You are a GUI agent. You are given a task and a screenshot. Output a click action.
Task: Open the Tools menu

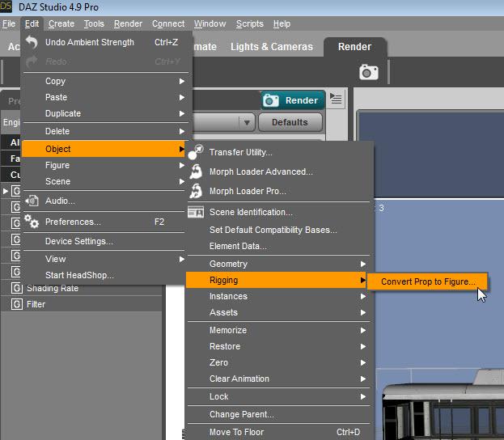94,23
